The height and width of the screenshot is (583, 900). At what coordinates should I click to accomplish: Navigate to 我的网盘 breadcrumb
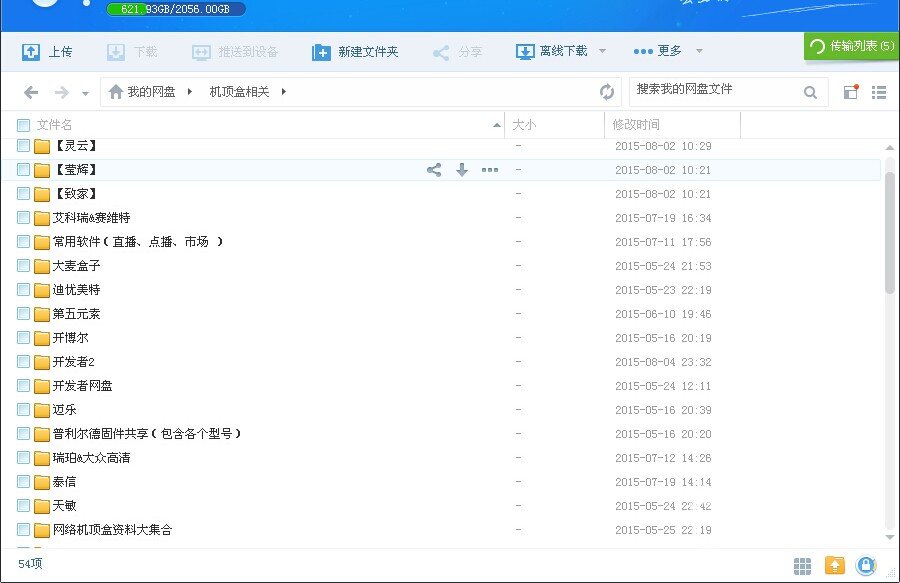151,92
